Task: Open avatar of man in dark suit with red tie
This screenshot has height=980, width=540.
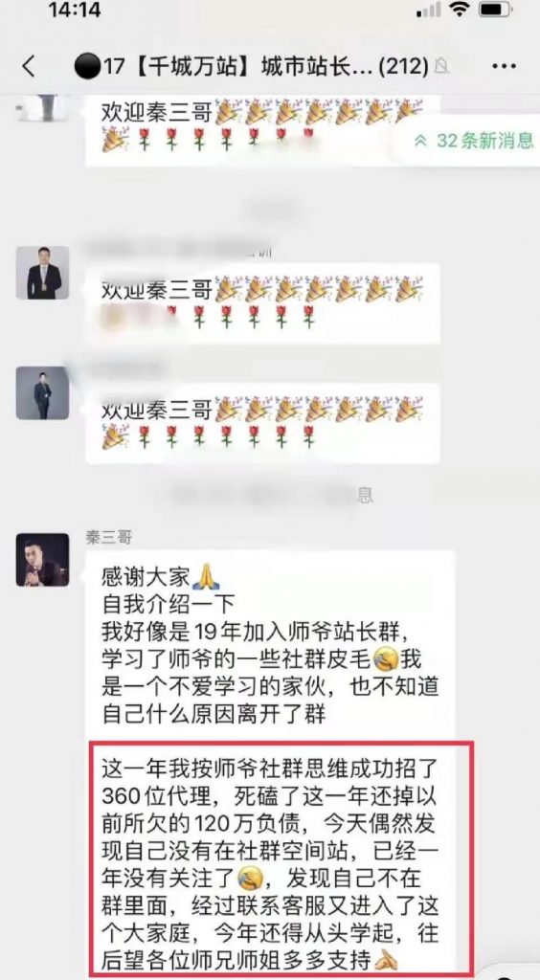Action: pos(42,273)
